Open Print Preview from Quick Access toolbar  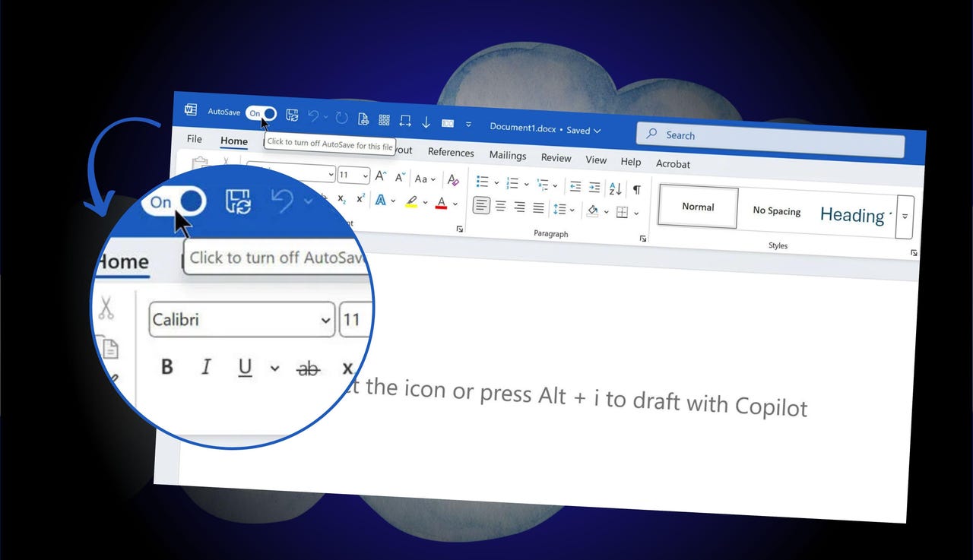point(363,119)
